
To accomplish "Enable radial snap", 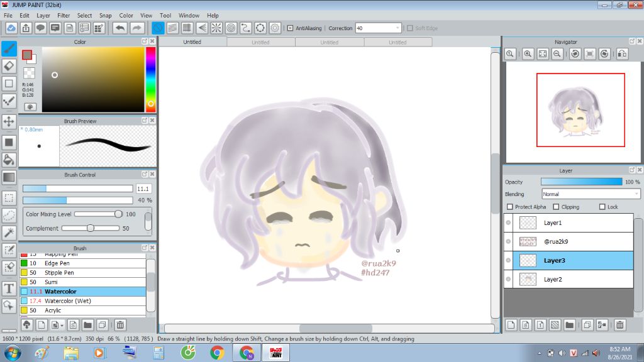I will pos(216,28).
